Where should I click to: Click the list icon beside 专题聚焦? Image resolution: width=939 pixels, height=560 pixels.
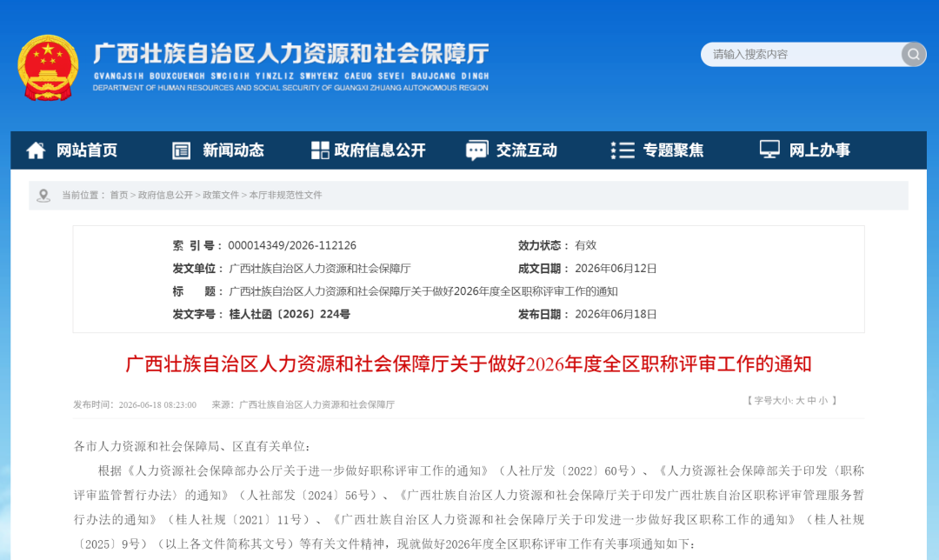[x=623, y=150]
